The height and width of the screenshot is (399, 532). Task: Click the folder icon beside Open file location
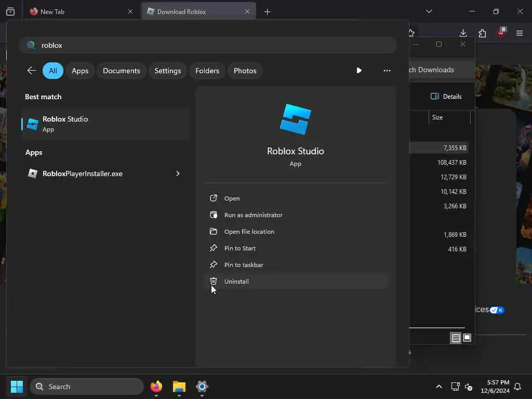pos(214,231)
